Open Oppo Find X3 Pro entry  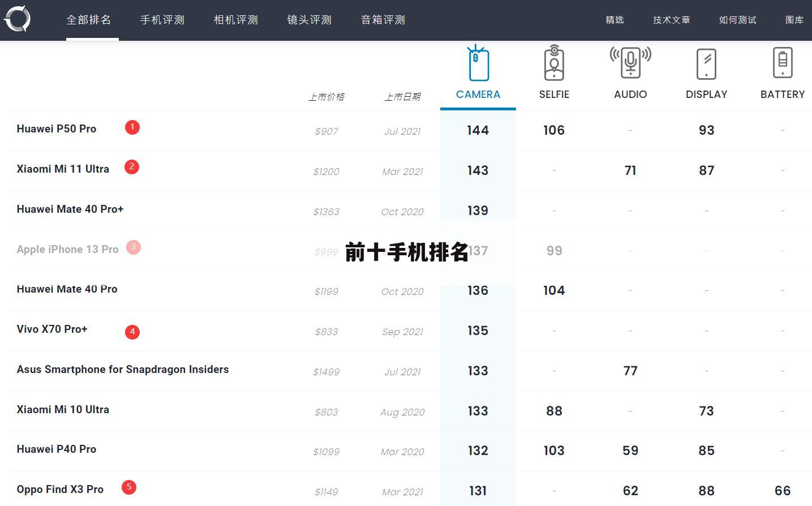click(x=60, y=490)
